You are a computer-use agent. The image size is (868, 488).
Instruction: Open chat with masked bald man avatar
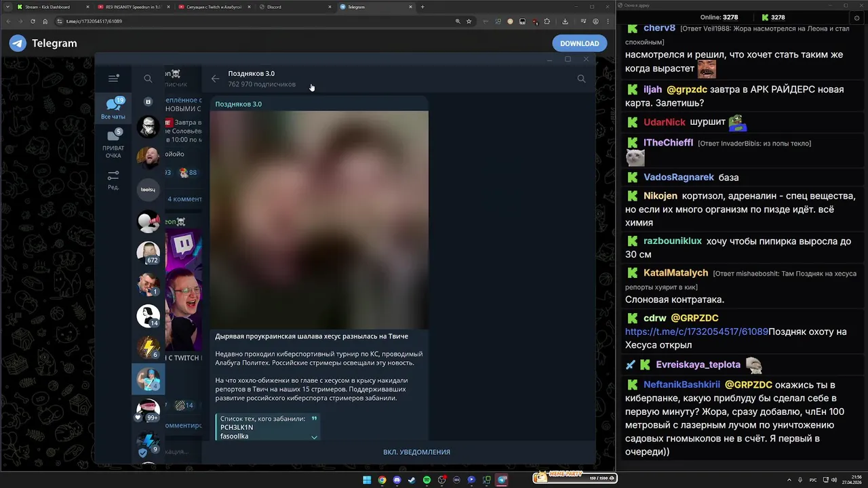(149, 126)
